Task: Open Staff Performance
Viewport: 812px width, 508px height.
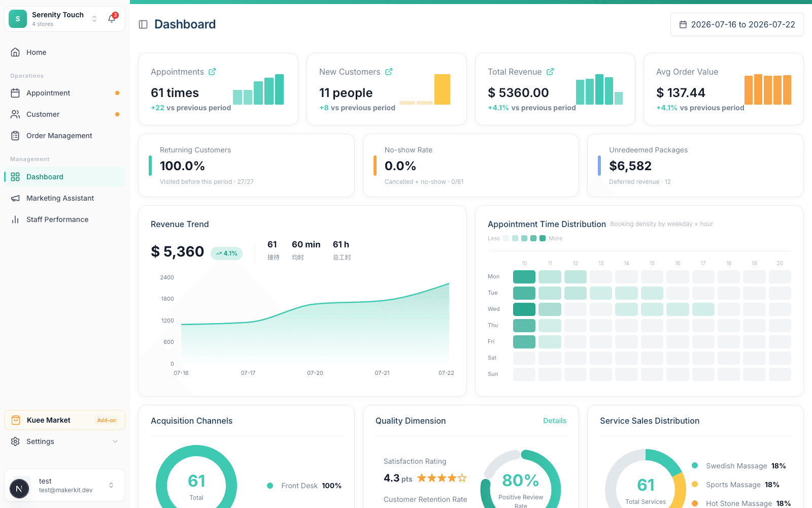Action: pyautogui.click(x=64, y=219)
